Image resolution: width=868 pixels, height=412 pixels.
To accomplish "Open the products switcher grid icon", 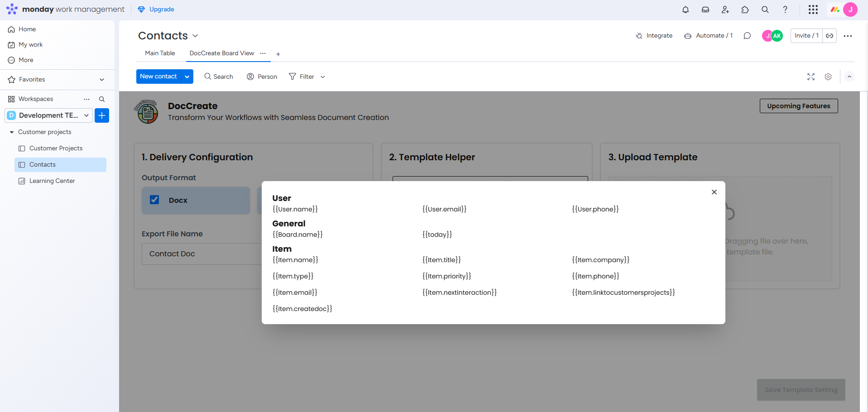I will point(813,10).
